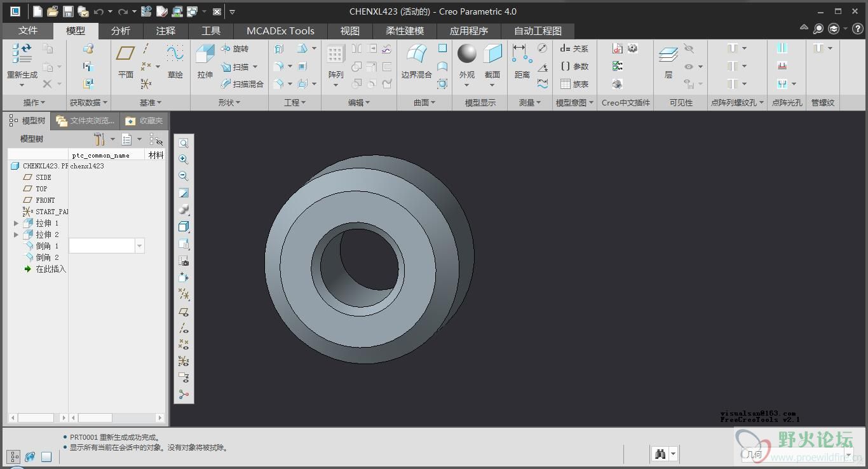Click the Save icon in quick access toolbar
Viewport: 868px width, 469px height.
pos(68,11)
